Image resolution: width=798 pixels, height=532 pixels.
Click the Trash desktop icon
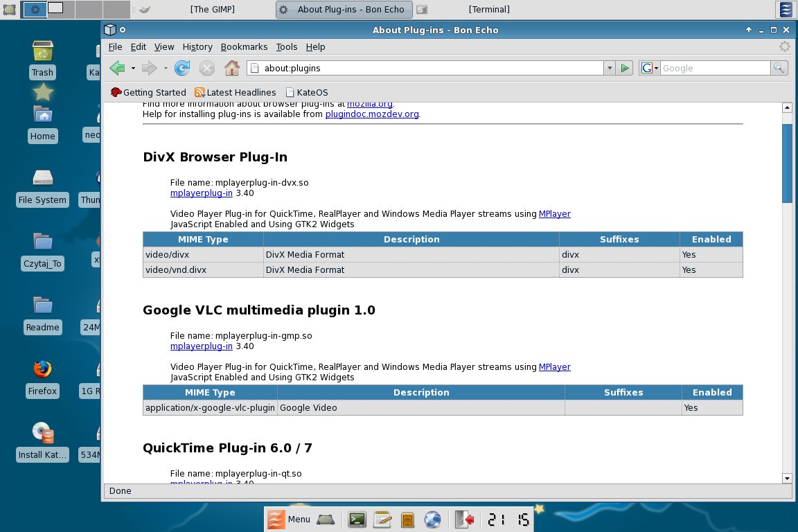tap(42, 60)
